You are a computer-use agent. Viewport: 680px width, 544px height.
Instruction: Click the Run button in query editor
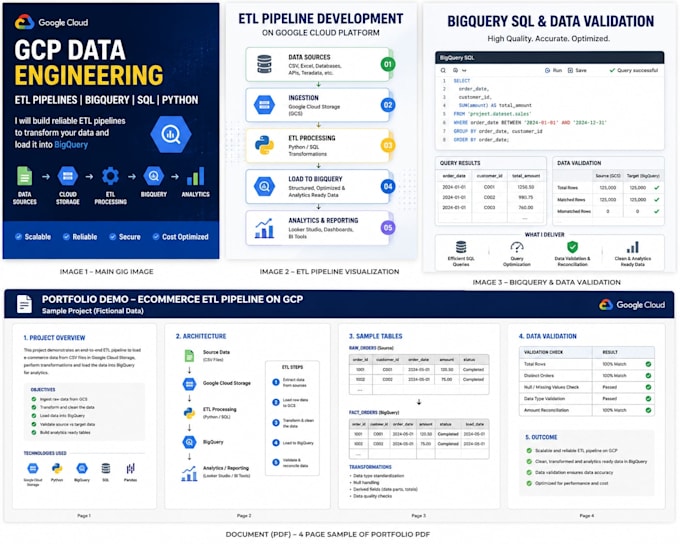[x=553, y=70]
